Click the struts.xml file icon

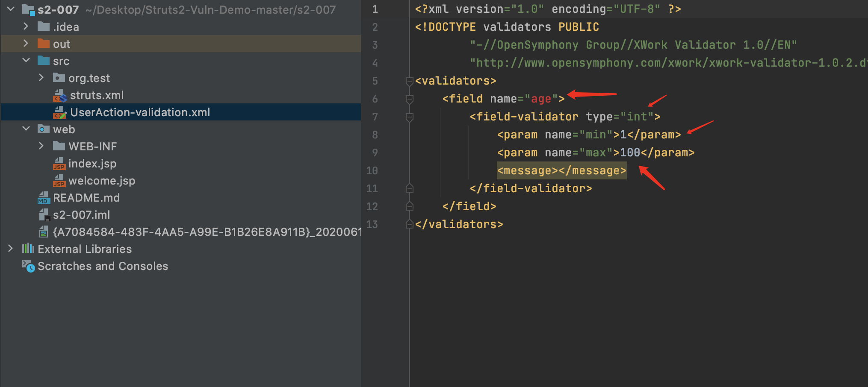pos(60,95)
